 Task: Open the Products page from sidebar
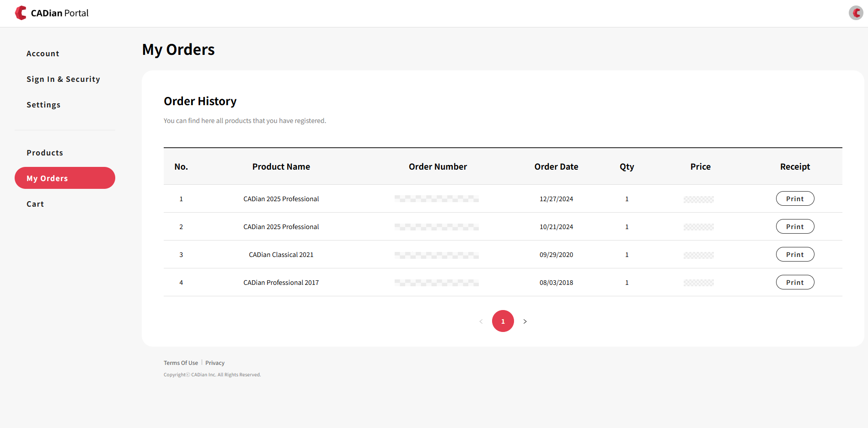[45, 153]
